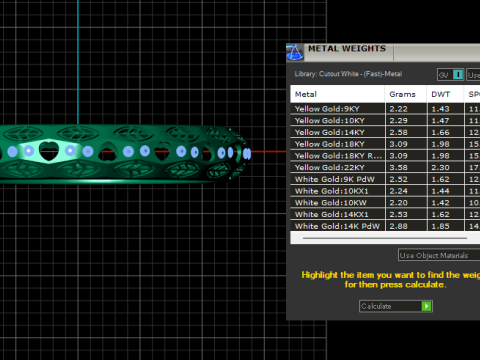Select the Yellow Gold:18KY R... row
The image size is (480, 360).
(x=385, y=156)
